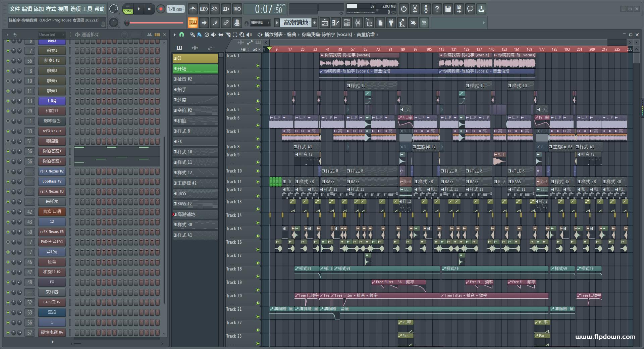644x349 pixels.
Task: Click the microphone one-click recording icon
Action: (426, 9)
